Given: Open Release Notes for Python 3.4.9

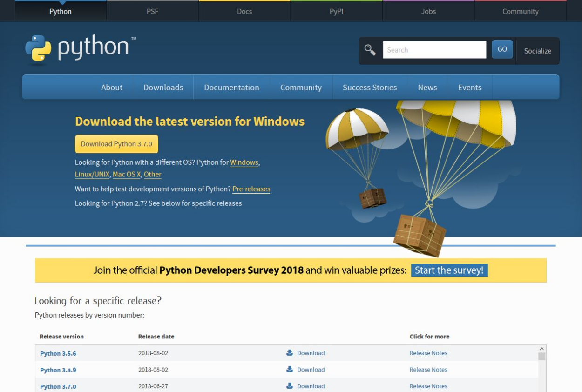Looking at the screenshot, I should (x=428, y=369).
